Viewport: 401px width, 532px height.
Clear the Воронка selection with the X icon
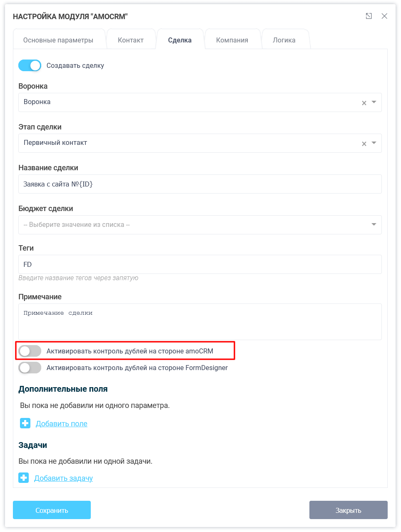(x=364, y=103)
